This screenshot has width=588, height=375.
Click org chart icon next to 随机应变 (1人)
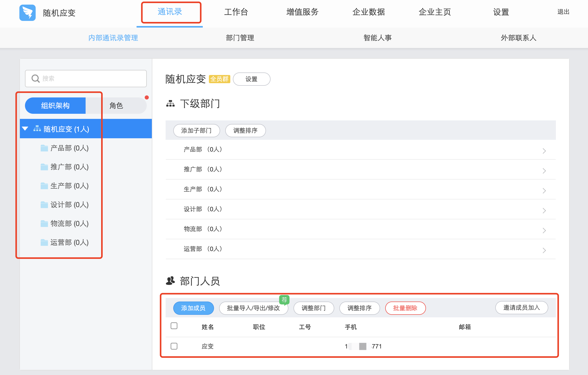pos(37,129)
